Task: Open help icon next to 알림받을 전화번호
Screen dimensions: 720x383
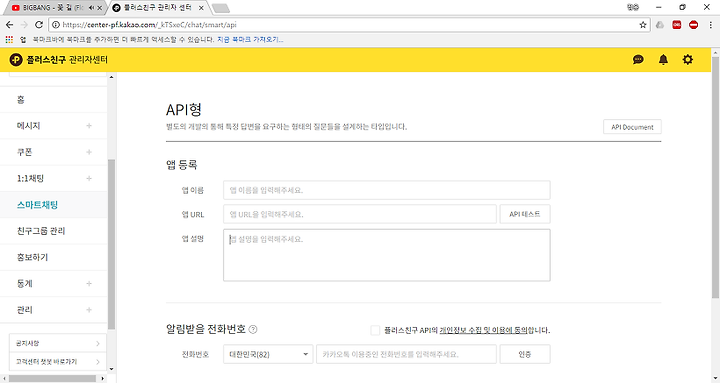Action: 253,329
